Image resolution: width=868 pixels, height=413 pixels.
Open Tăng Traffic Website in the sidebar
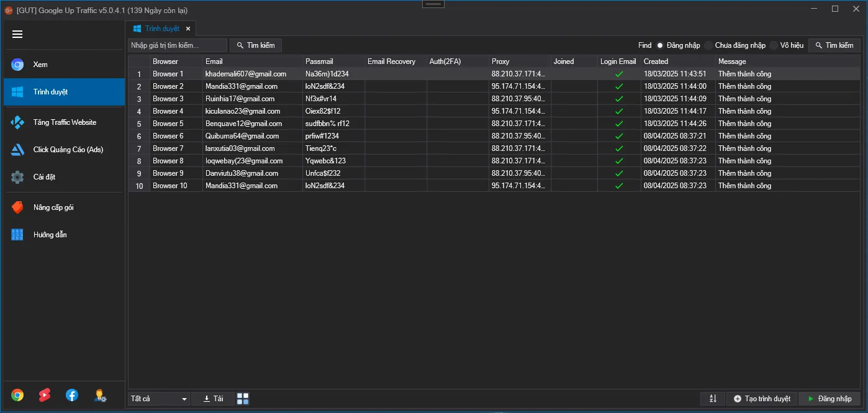coord(65,122)
